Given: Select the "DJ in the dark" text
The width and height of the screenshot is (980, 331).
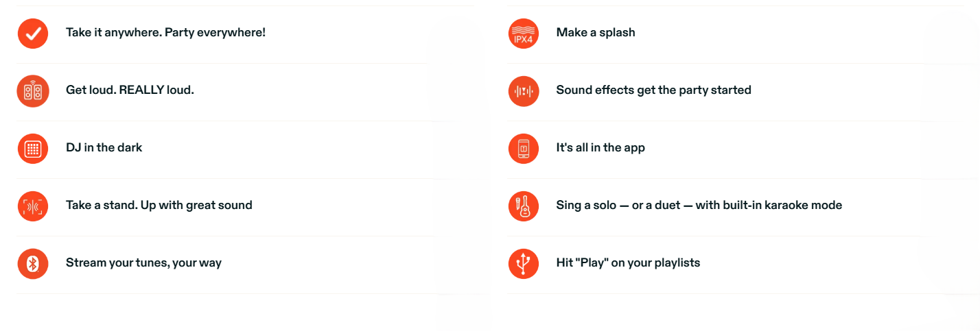Looking at the screenshot, I should [104, 147].
